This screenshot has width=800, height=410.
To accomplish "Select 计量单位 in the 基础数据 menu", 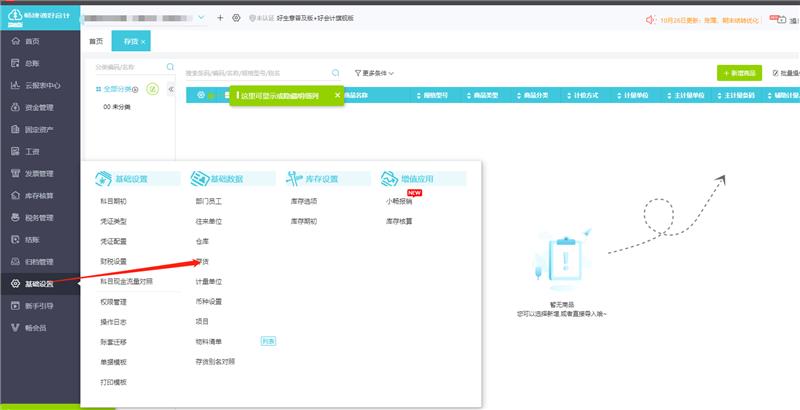I will [x=209, y=281].
